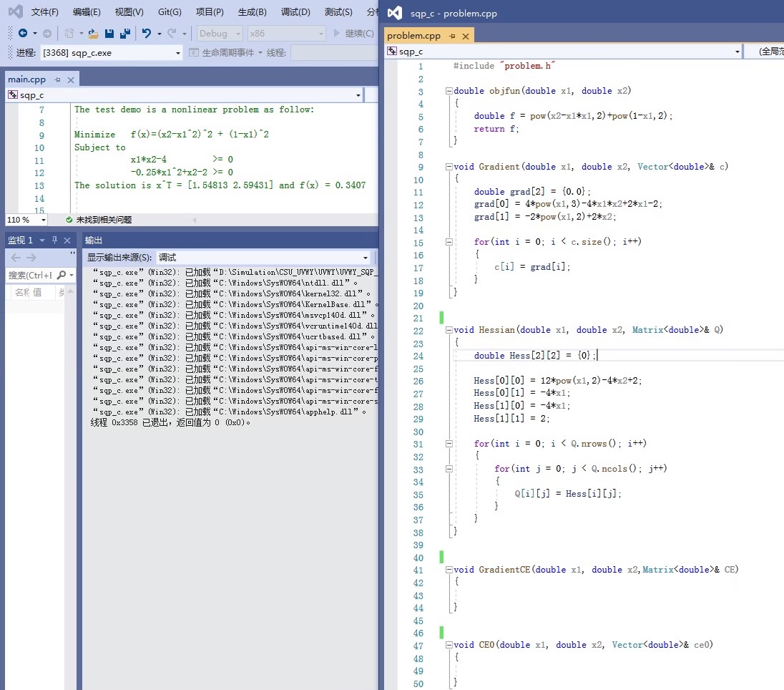Click the 未找到相关问题 status text

click(104, 220)
